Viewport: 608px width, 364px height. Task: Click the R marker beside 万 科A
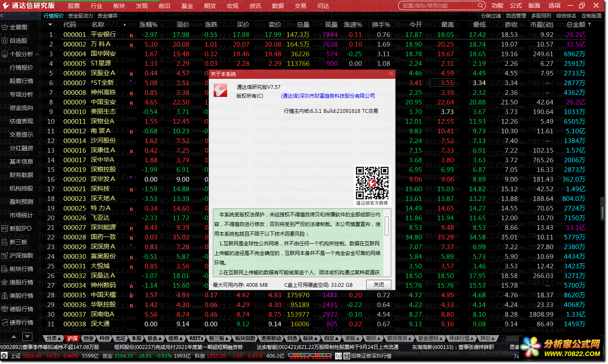click(131, 46)
